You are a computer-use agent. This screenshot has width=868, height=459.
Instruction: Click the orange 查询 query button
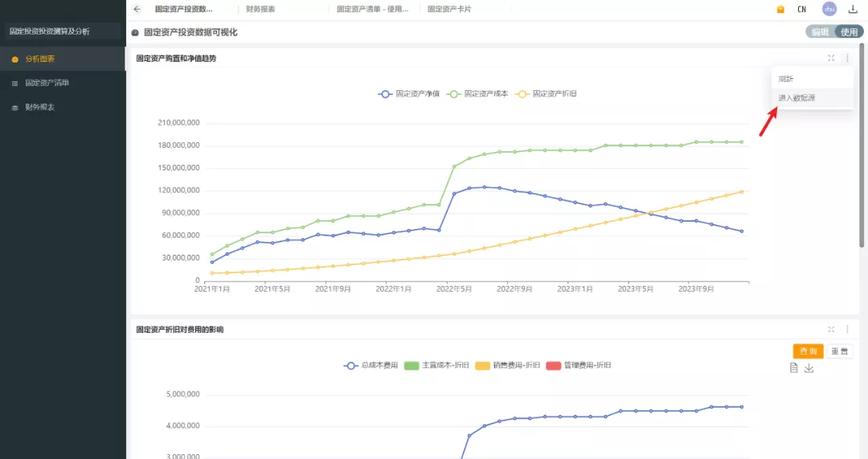pyautogui.click(x=809, y=351)
